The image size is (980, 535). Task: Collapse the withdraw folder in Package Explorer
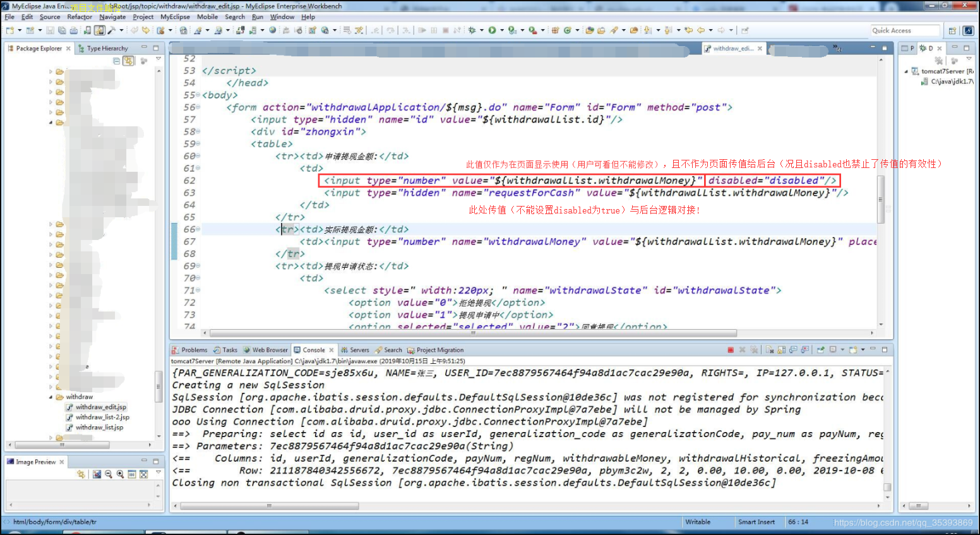click(x=51, y=397)
